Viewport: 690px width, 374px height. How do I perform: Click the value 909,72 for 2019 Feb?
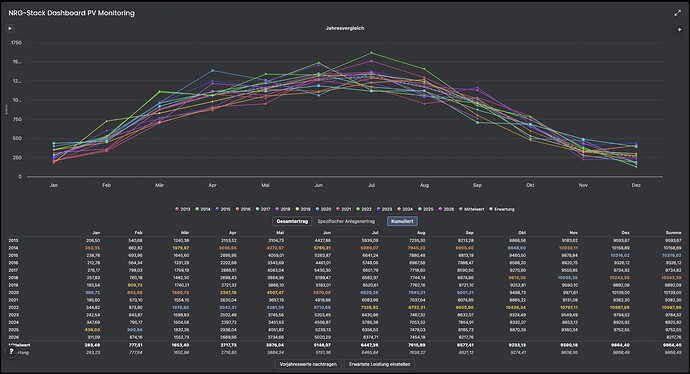click(135, 285)
